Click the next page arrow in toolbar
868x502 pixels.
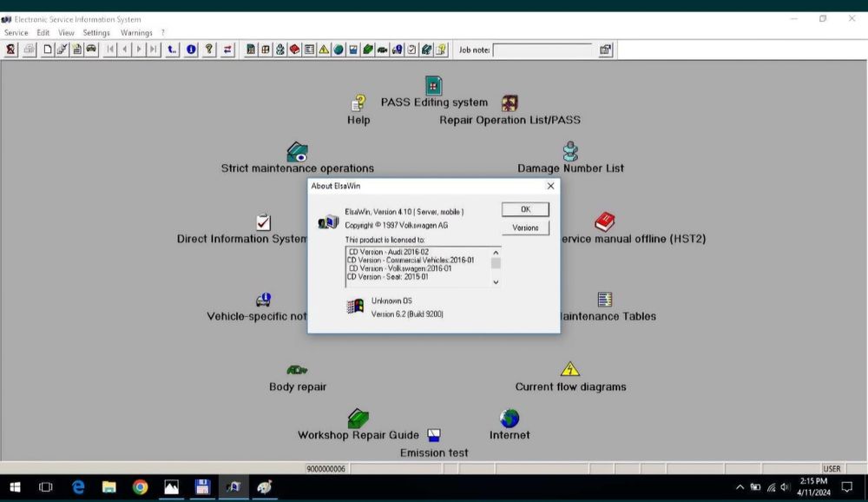139,50
